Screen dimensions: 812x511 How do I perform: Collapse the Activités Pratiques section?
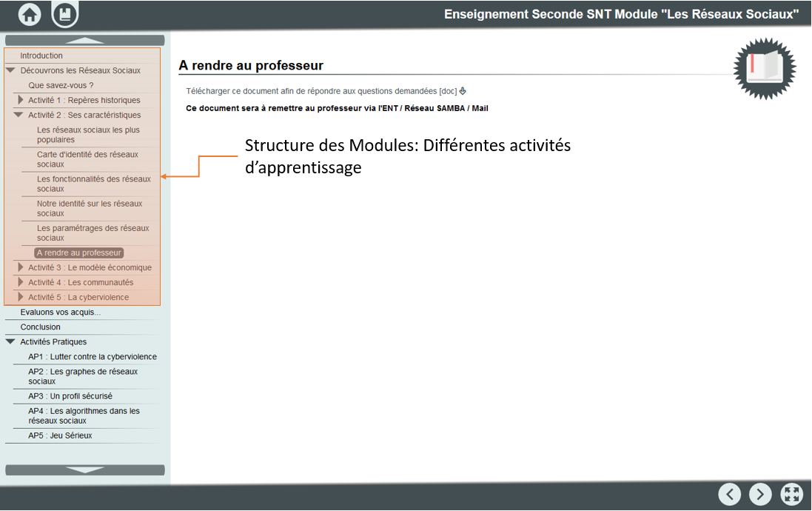coord(10,341)
